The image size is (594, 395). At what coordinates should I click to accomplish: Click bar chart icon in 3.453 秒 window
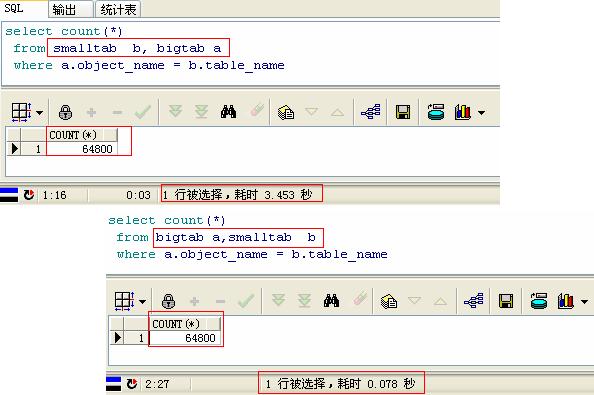click(x=463, y=112)
